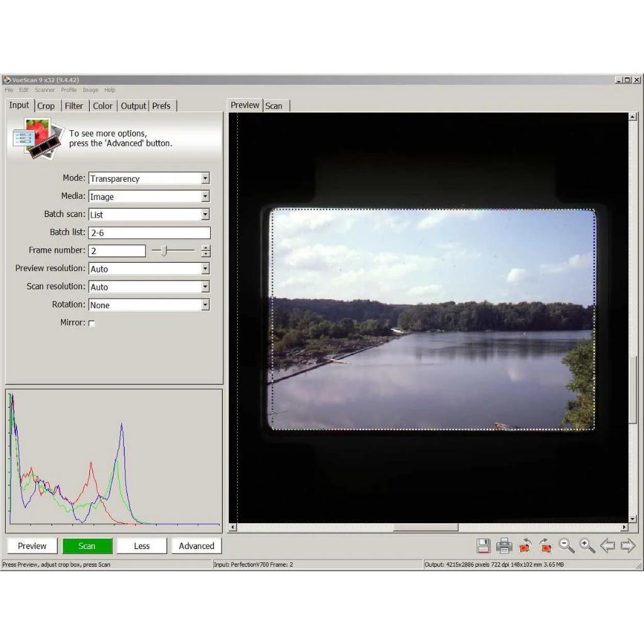644x644 pixels.
Task: Click the green Scan button
Action: click(x=87, y=546)
